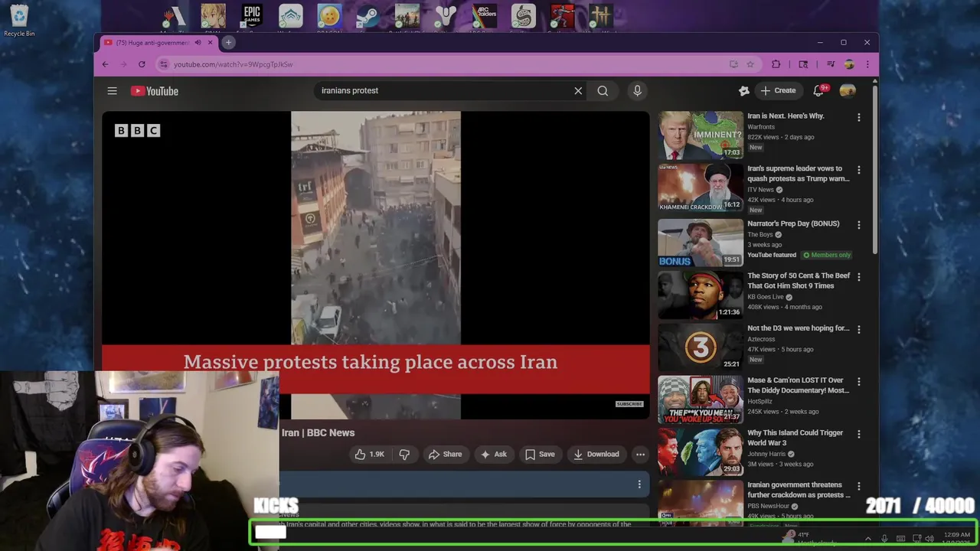
Task: Open the Ask AI button
Action: [493, 454]
